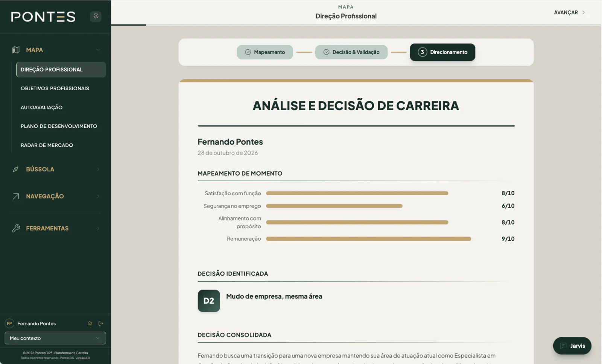The width and height of the screenshot is (602, 364).
Task: Go to the Decisão & Validação step
Action: click(x=351, y=52)
